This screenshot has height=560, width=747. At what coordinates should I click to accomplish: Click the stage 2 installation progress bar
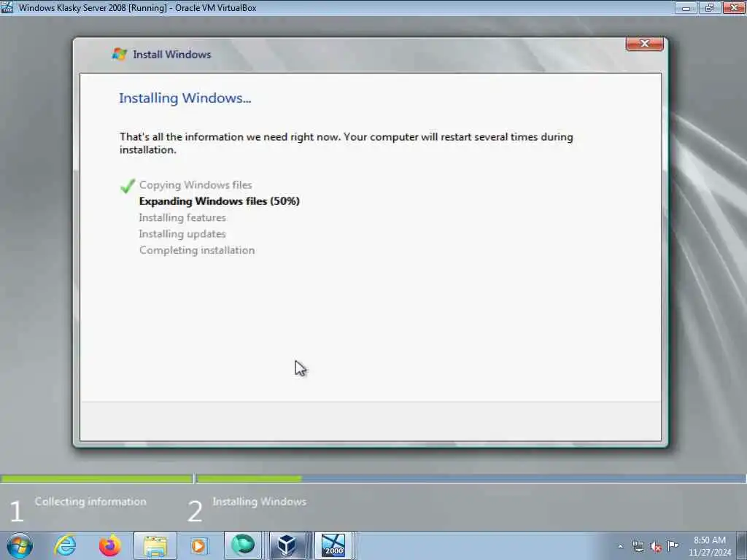coord(471,478)
